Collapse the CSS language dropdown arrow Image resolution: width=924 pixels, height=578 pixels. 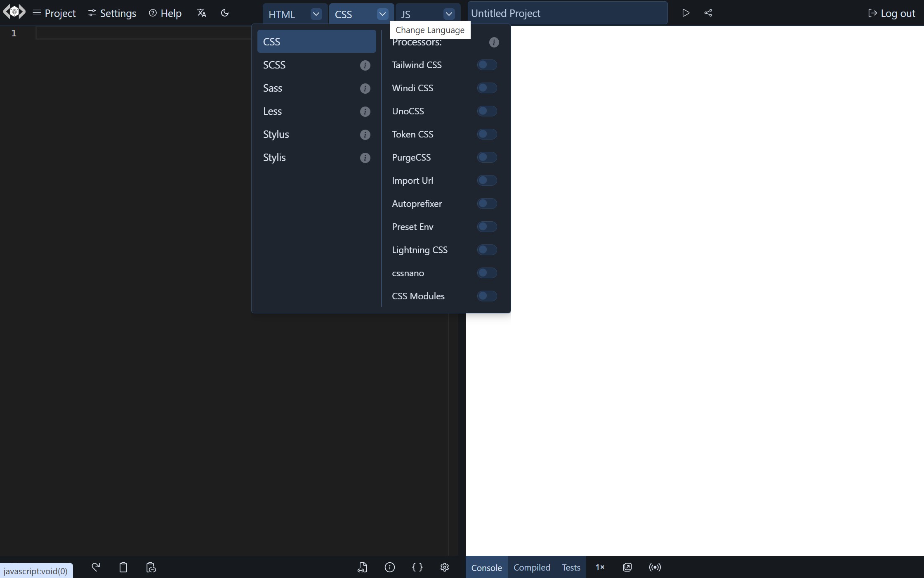tap(382, 14)
